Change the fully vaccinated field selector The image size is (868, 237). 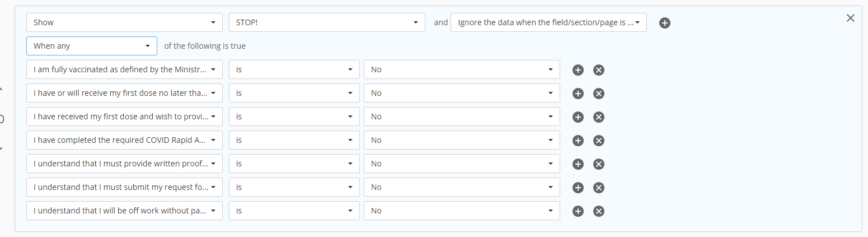[124, 69]
